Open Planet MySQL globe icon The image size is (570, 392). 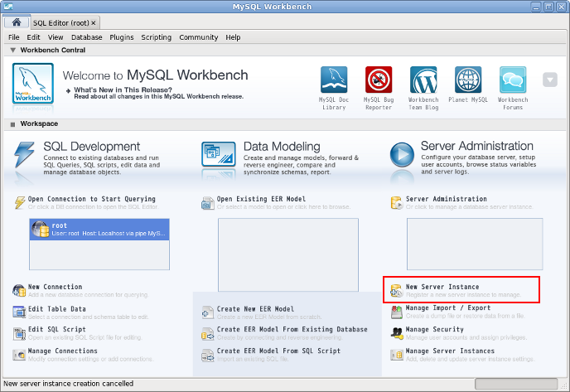coord(468,80)
